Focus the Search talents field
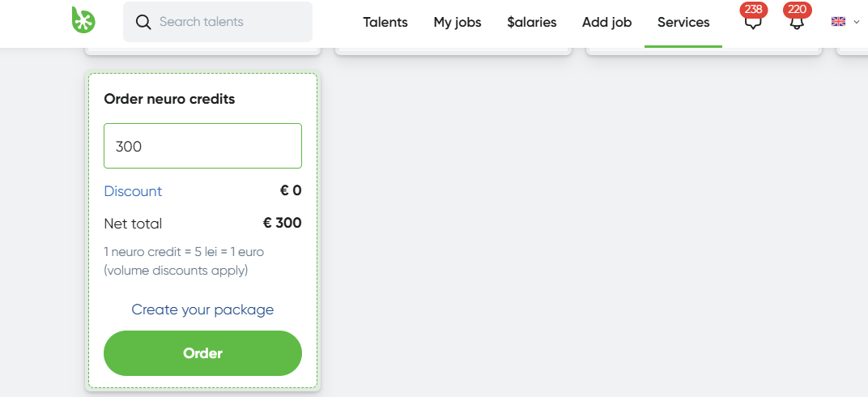Viewport: 868px width, 397px height. (218, 22)
